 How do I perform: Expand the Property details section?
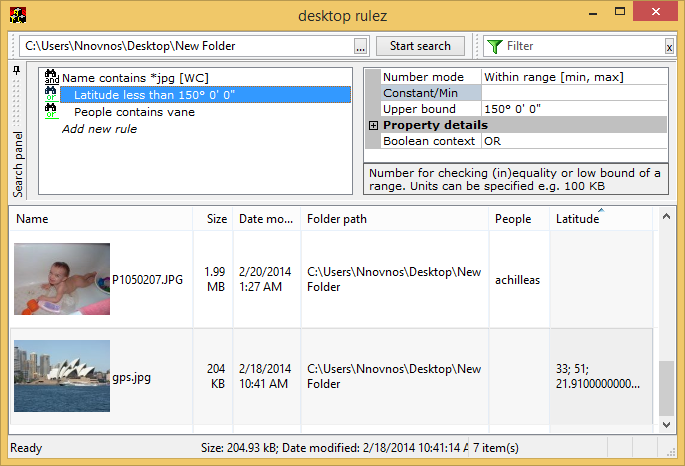[373, 125]
